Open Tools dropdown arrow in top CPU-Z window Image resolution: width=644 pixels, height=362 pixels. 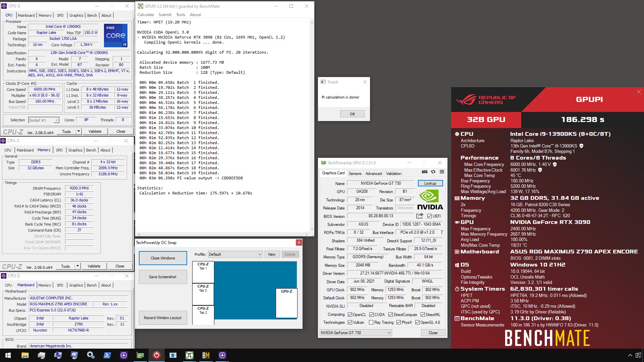click(x=78, y=131)
